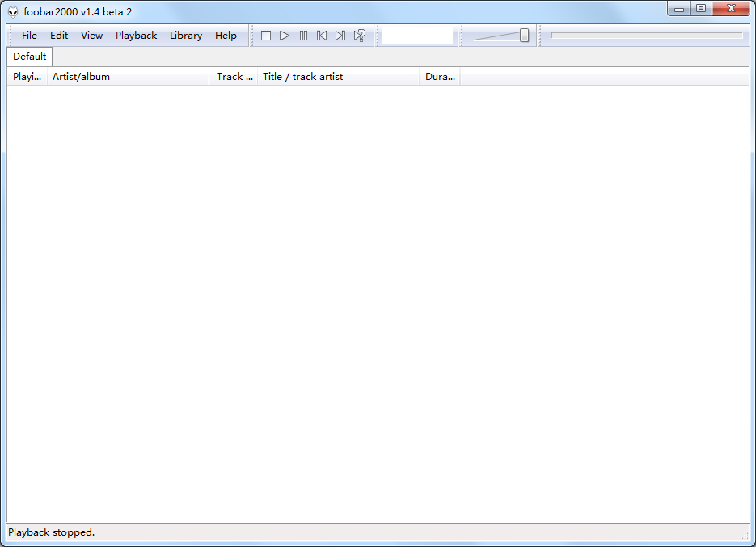
Task: Click the 'Playback stopped.' status bar text
Action: (52, 532)
